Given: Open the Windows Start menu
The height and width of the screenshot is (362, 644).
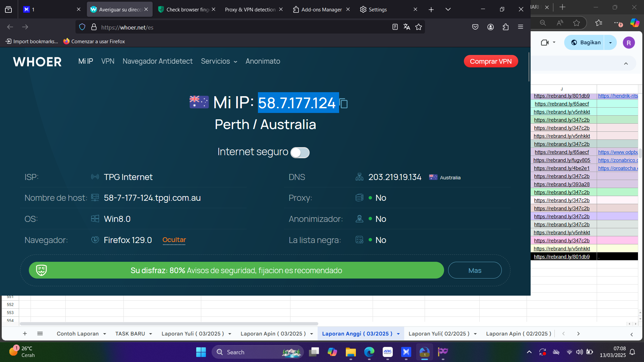Looking at the screenshot, I should pyautogui.click(x=201, y=352).
